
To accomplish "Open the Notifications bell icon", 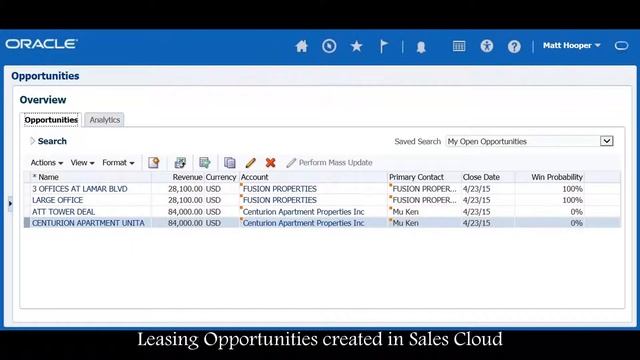I will click(x=421, y=47).
